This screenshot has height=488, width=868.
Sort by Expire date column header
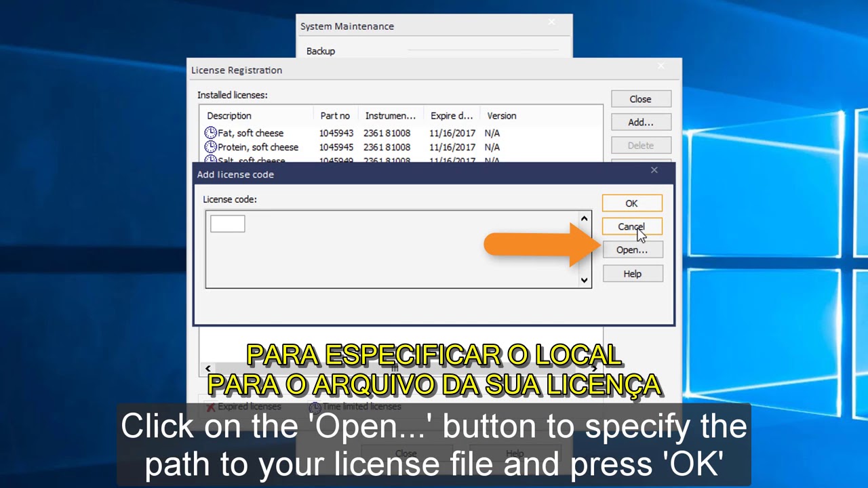[x=452, y=116]
